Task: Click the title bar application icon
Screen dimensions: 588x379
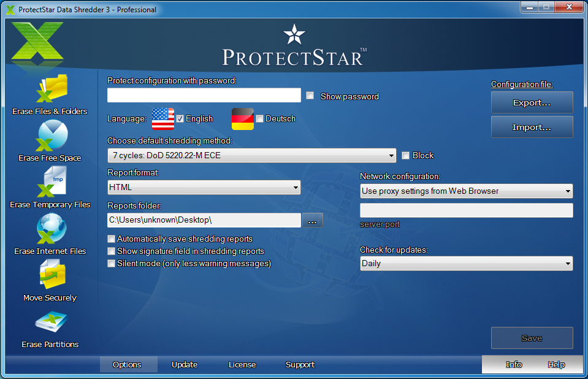Action: (x=10, y=10)
